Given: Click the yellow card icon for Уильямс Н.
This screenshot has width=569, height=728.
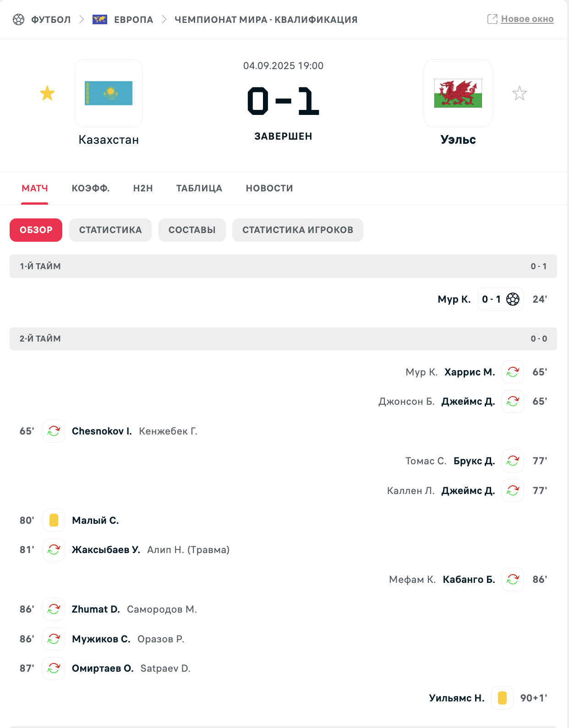Looking at the screenshot, I should click(502, 698).
